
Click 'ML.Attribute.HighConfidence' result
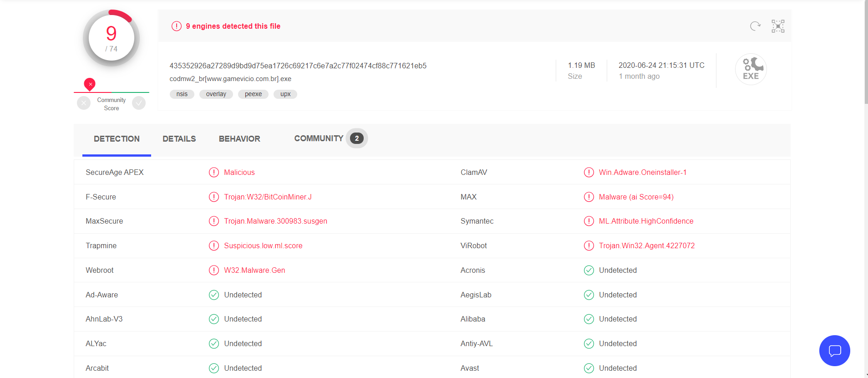[x=646, y=221]
